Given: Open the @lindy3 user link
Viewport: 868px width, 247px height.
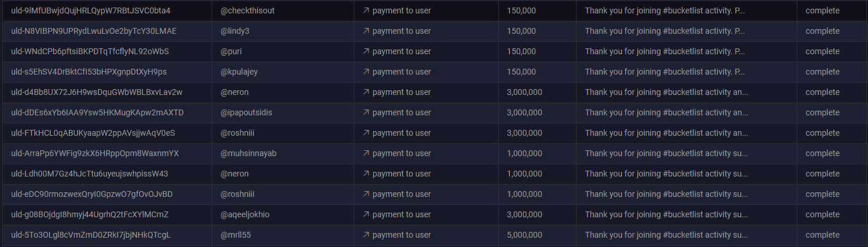Looking at the screenshot, I should (235, 31).
